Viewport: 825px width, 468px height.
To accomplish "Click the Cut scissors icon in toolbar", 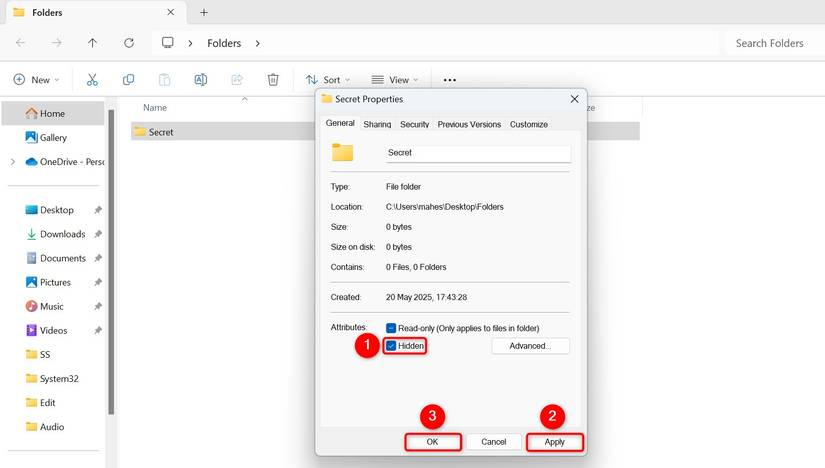I will pyautogui.click(x=92, y=80).
